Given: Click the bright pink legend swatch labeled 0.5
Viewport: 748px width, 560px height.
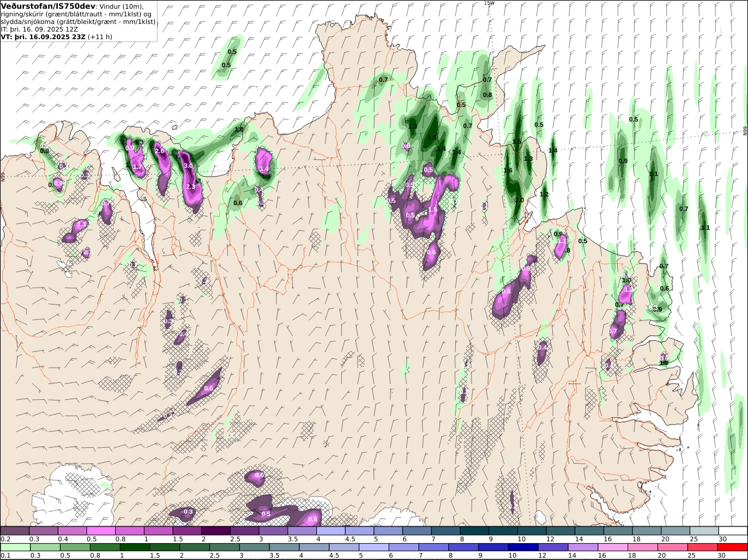Looking at the screenshot, I should click(100, 531).
